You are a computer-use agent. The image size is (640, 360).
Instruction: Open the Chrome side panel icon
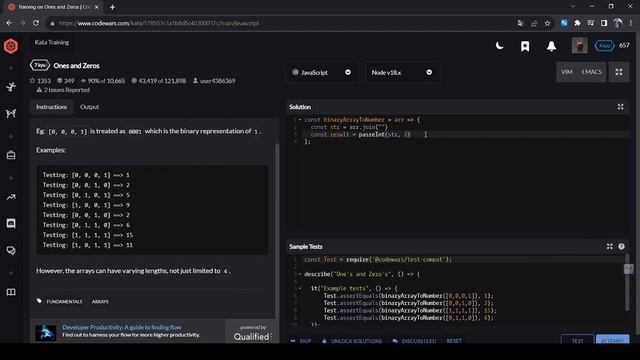(x=604, y=23)
